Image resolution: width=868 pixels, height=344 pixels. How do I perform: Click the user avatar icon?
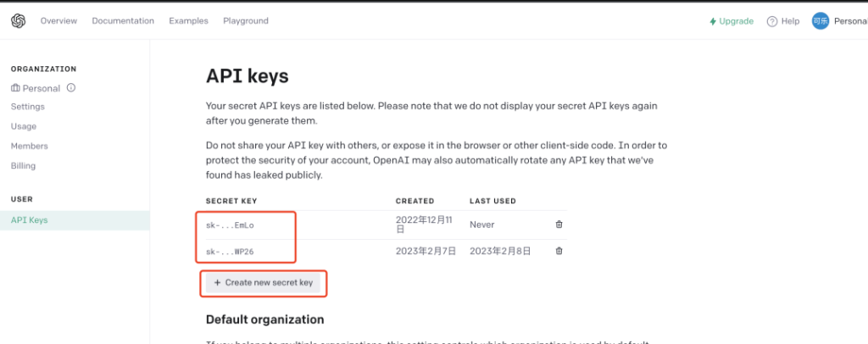(820, 21)
